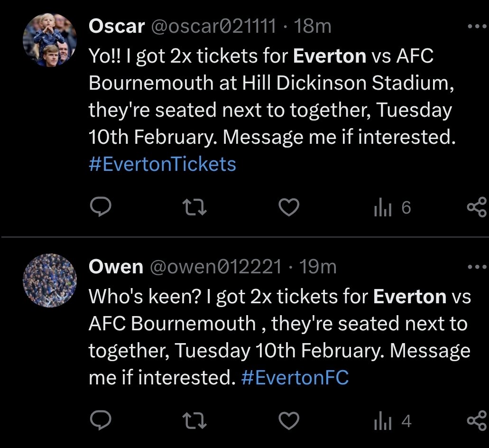Like Owen's tweet with the heart
The height and width of the screenshot is (448, 489).
point(289,420)
